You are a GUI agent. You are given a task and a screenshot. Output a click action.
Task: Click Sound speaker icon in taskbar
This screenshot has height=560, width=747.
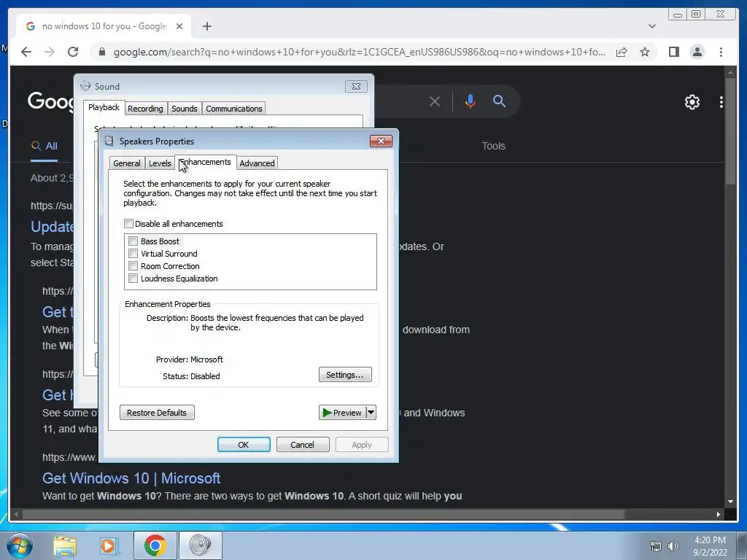coord(200,545)
